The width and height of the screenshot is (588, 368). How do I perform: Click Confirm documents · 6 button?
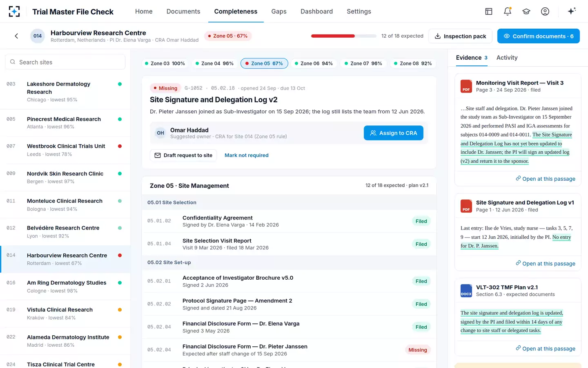(x=539, y=36)
